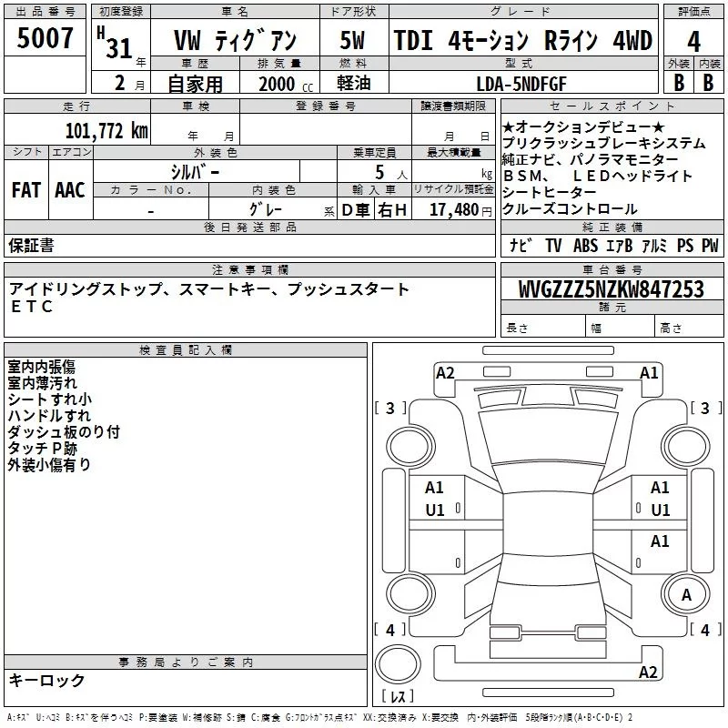The width and height of the screenshot is (728, 728).
Task: Click the interior grade B under 内装
Action: 708,83
